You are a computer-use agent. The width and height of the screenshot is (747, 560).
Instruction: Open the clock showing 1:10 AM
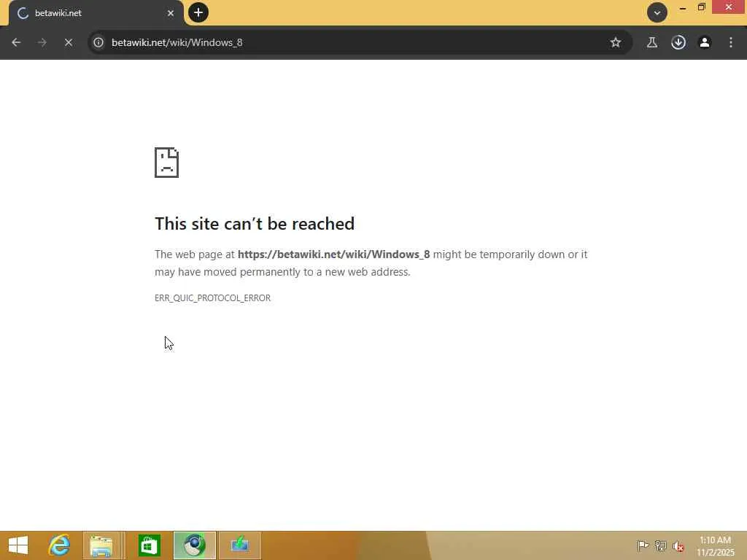coord(715,545)
